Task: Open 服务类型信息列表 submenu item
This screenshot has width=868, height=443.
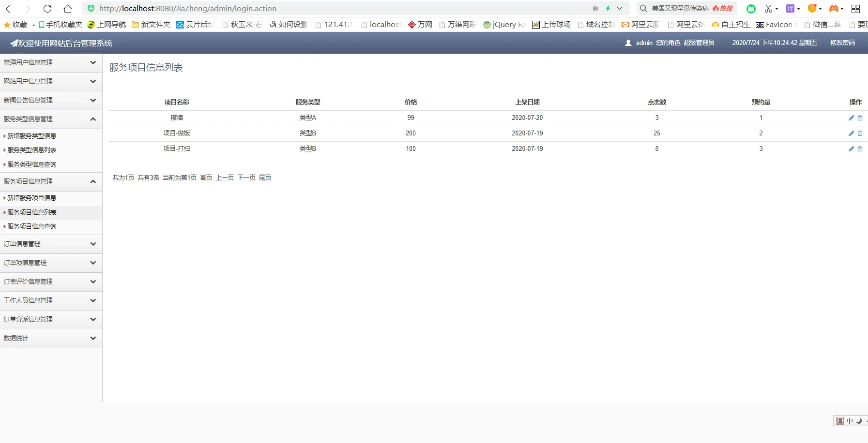Action: click(x=31, y=150)
